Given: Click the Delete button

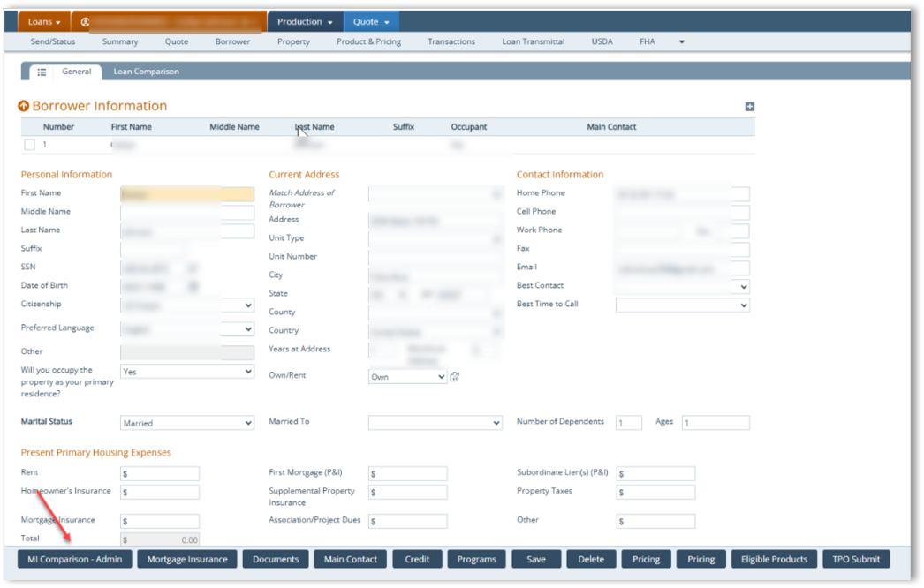Looking at the screenshot, I should click(591, 559).
